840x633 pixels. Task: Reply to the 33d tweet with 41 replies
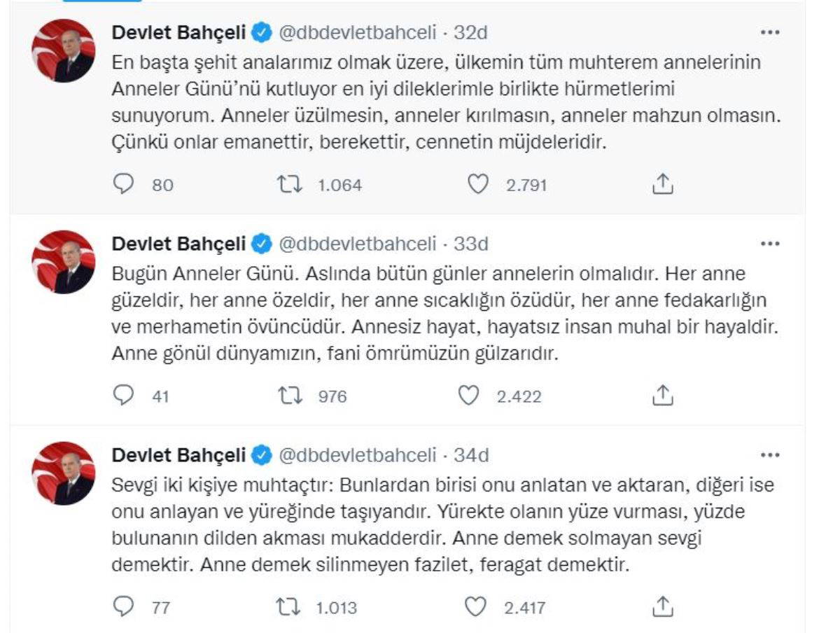pos(123,396)
